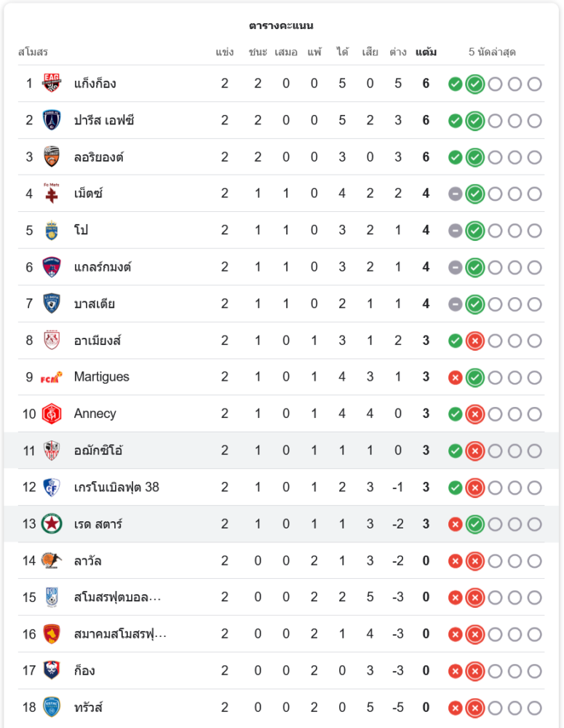Click the Grenoble GF38 crest
The image size is (564, 728).
52,487
